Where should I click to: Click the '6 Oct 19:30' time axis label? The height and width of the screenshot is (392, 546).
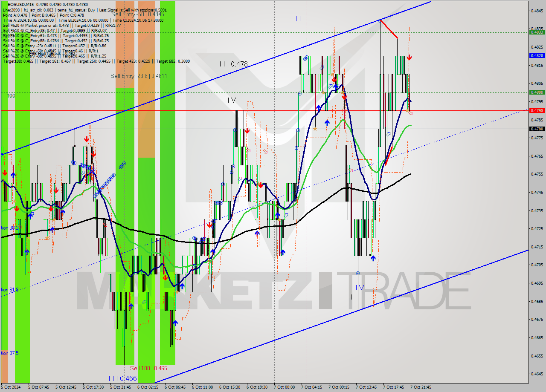[257, 387]
